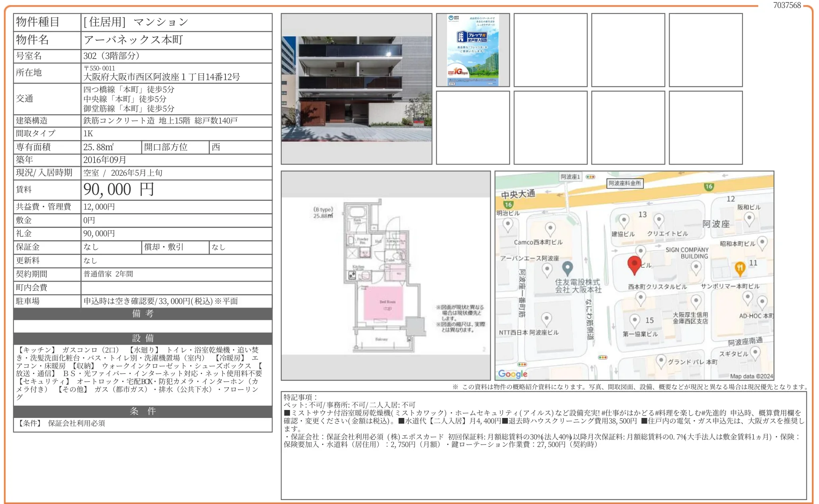Image resolution: width=819 pixels, height=504 pixels.
Task: Click the グランドパレ本町 map pin
Action: [x=661, y=361]
